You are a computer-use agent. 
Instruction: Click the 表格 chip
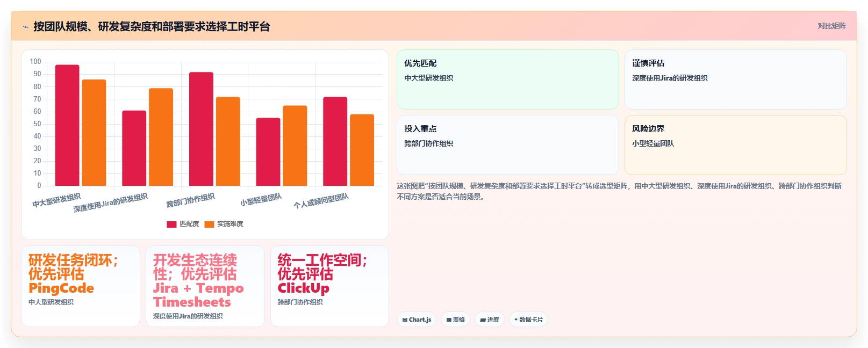[455, 320]
